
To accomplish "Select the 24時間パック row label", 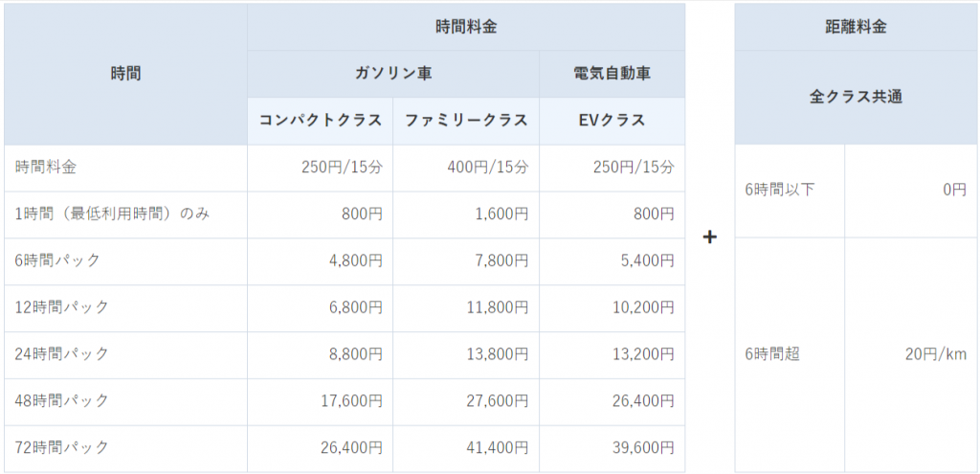I will [62, 354].
